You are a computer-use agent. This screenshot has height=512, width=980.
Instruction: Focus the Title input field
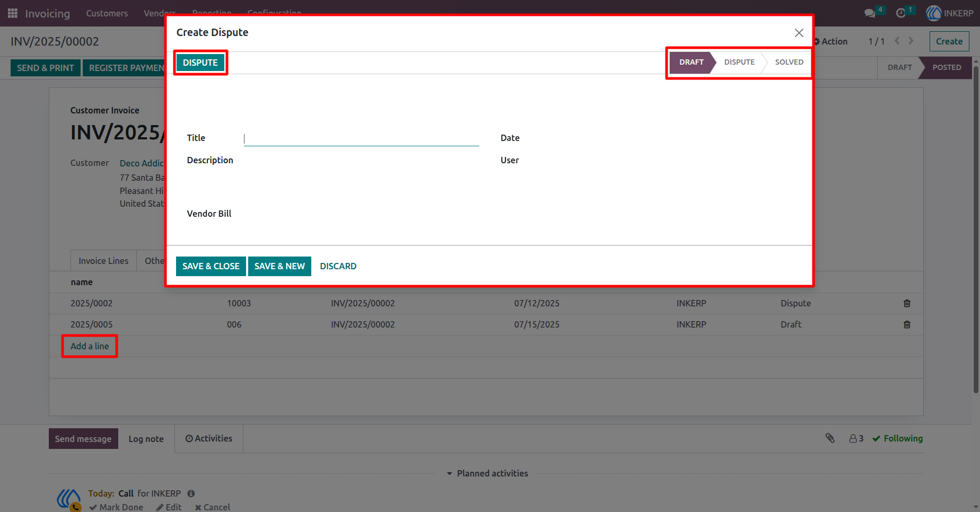362,138
